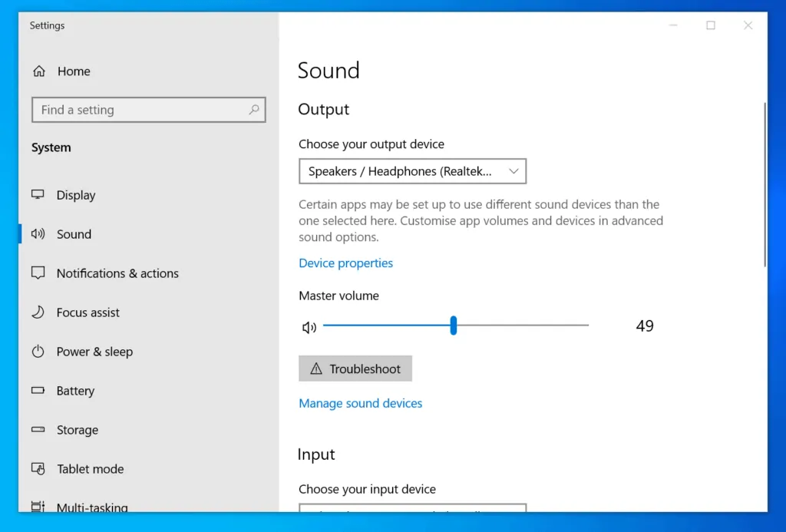The image size is (786, 532).
Task: Click the Master volume slider handle
Action: click(454, 325)
